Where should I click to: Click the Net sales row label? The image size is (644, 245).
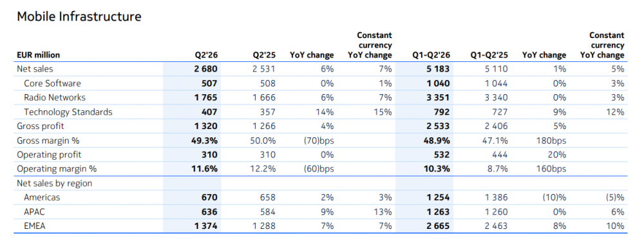35,69
